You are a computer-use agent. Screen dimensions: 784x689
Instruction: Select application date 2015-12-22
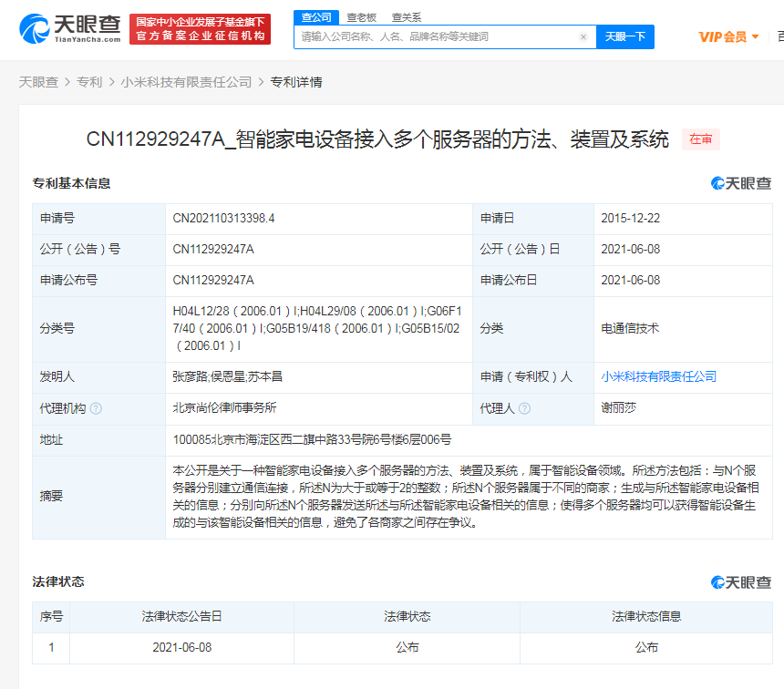click(631, 218)
